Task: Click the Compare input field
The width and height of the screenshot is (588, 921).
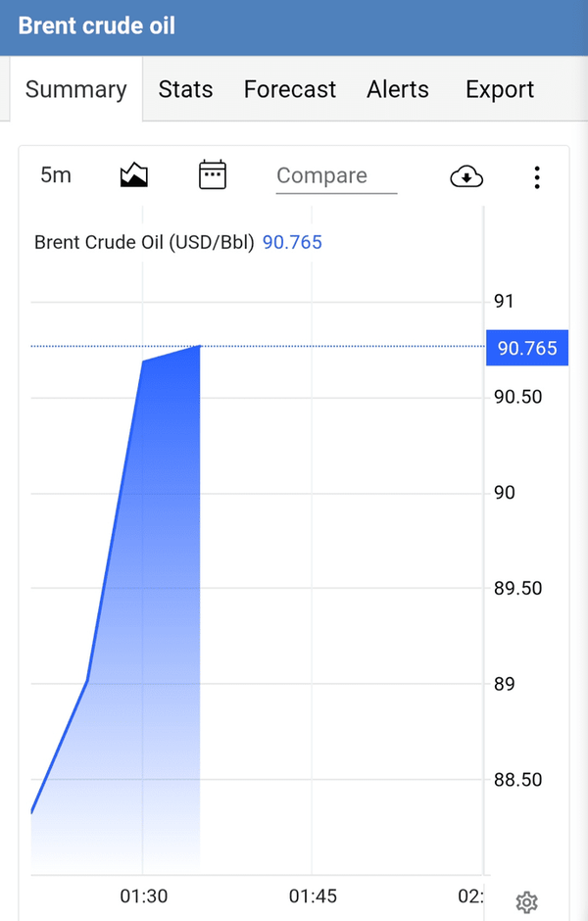Action: pos(336,176)
